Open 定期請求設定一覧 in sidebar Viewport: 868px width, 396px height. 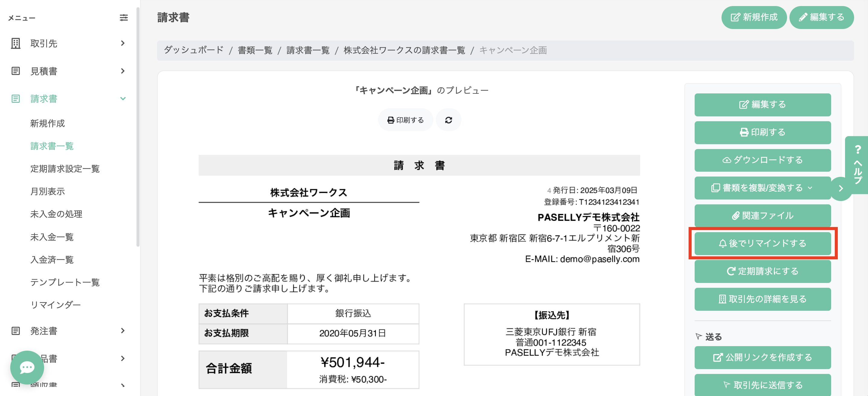pos(65,169)
